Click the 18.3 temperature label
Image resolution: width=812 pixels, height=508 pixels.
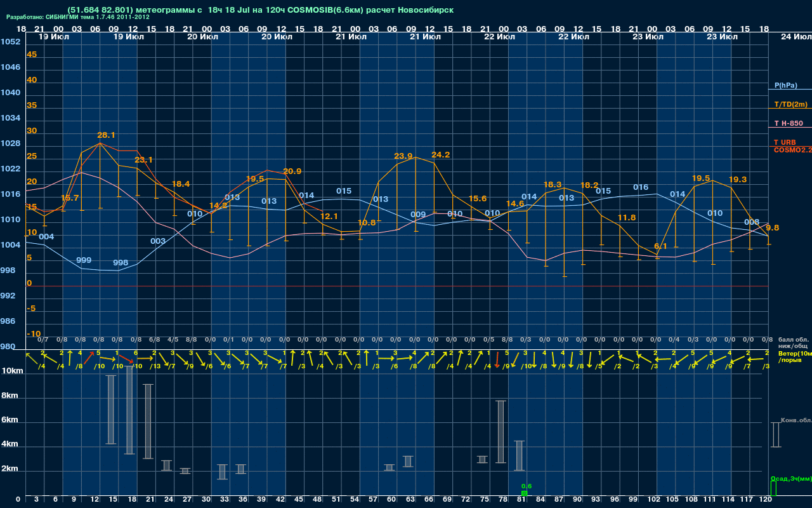click(x=553, y=185)
